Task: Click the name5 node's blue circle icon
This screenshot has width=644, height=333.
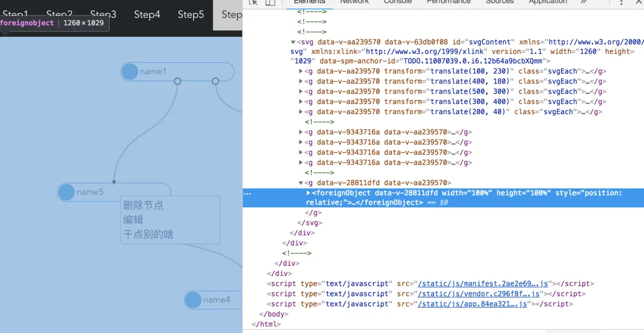Action: coord(66,192)
